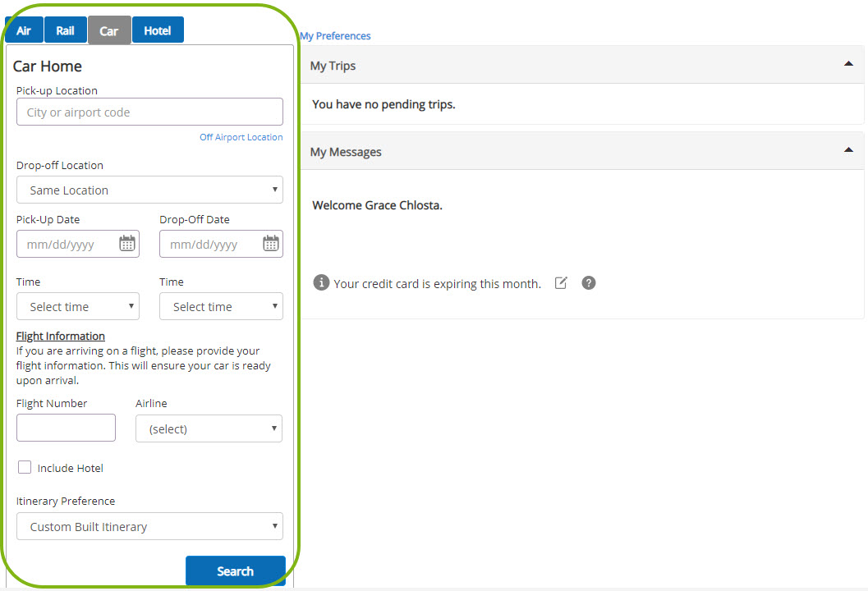Open the Drop-off Location dropdown

[149, 190]
